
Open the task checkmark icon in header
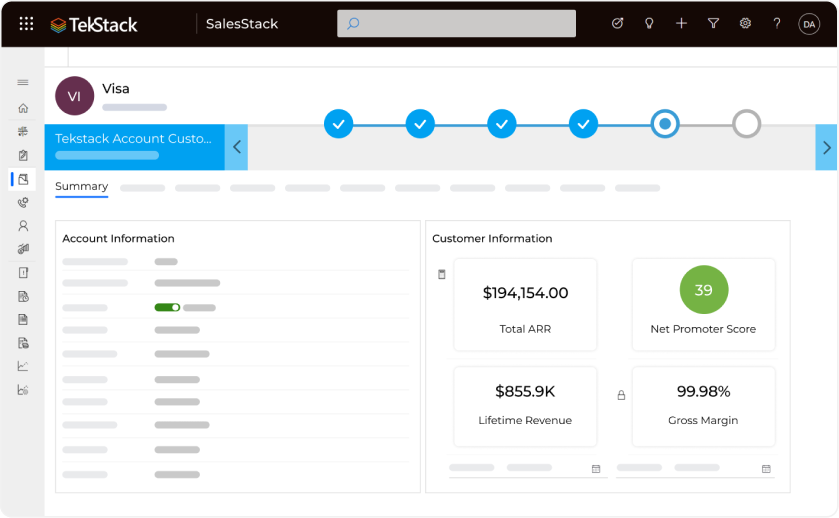pos(617,23)
